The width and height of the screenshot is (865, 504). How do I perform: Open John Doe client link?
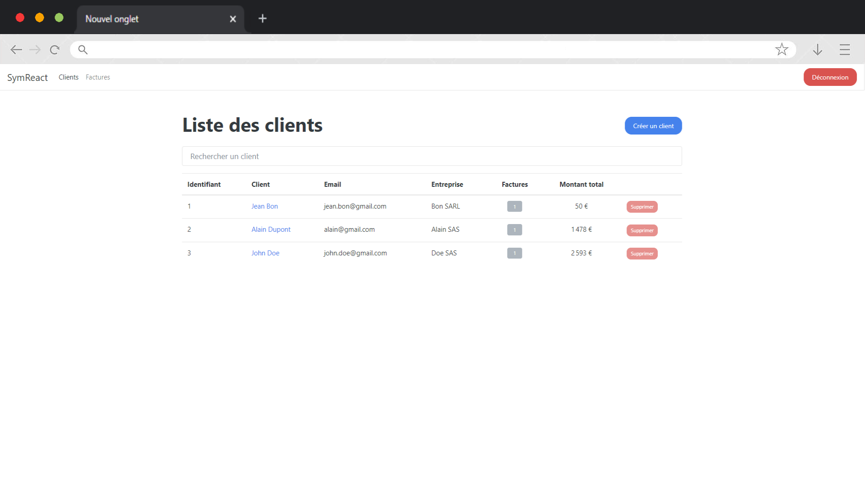265,253
